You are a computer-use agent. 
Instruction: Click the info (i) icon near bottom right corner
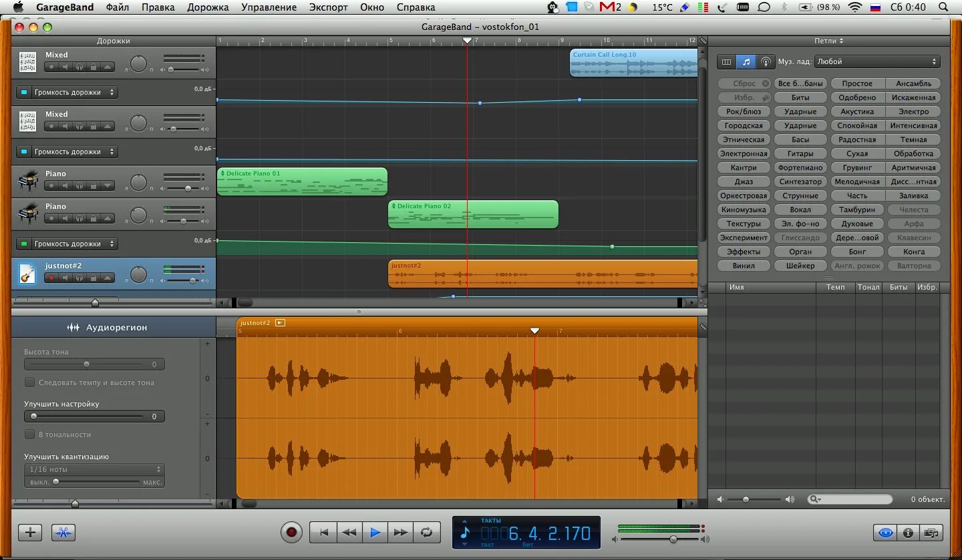pyautogui.click(x=907, y=533)
